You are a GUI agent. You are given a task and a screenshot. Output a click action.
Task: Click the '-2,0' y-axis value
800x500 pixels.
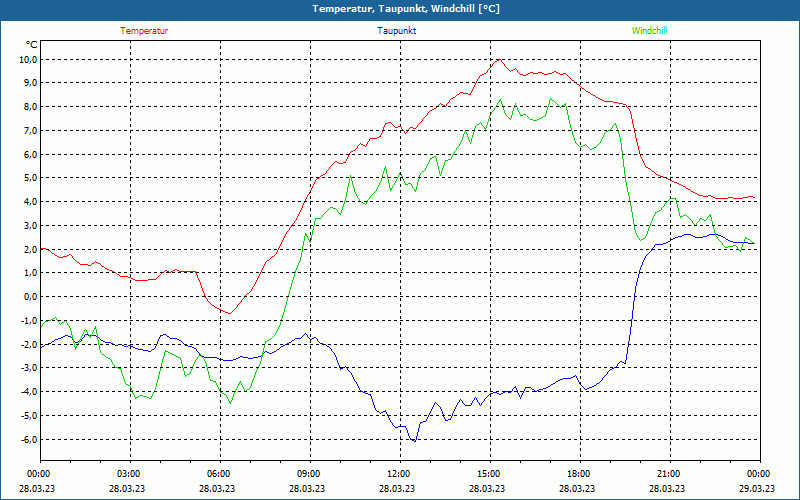(30, 344)
